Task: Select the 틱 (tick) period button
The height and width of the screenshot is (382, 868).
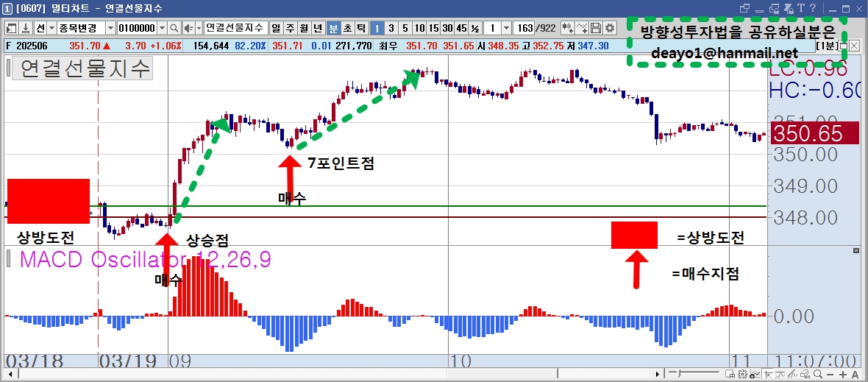Action: pyautogui.click(x=361, y=28)
